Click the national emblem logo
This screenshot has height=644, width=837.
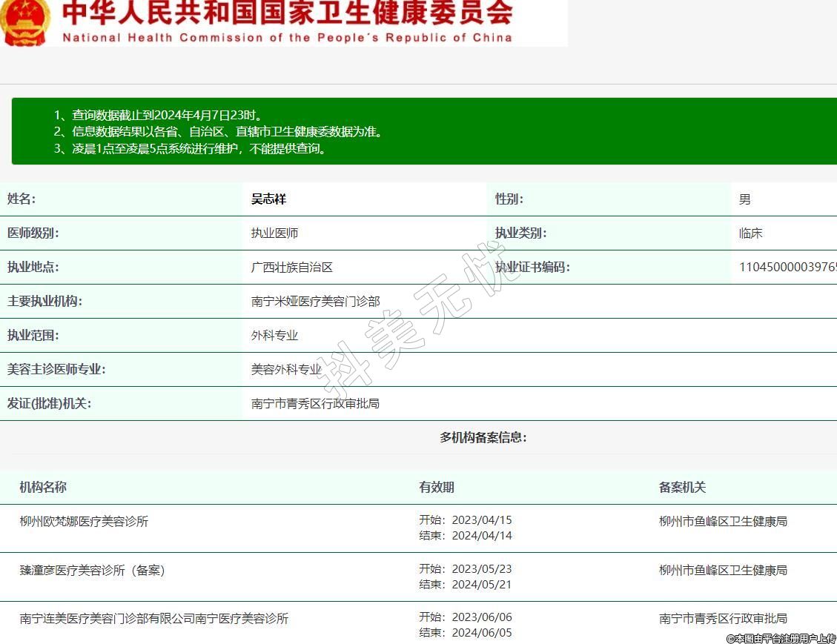pos(25,21)
